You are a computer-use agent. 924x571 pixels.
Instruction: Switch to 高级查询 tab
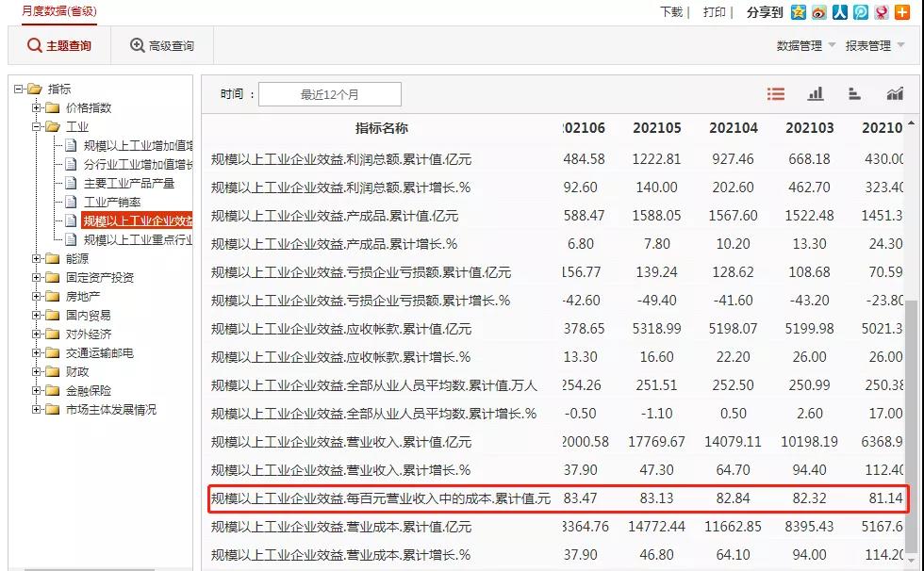tap(162, 45)
